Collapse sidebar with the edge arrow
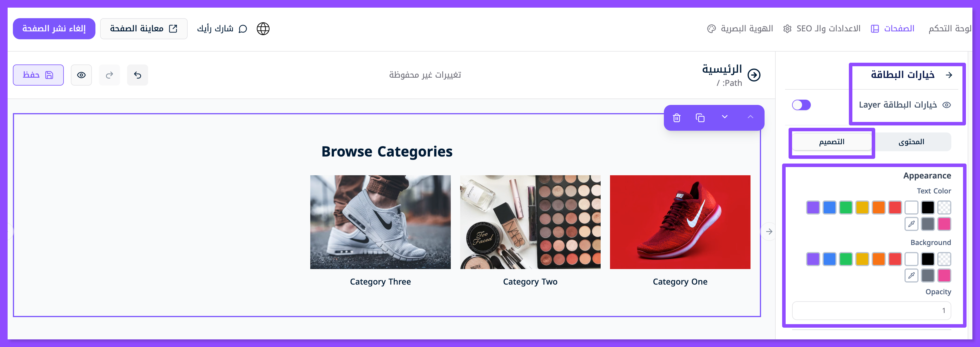 (x=769, y=232)
